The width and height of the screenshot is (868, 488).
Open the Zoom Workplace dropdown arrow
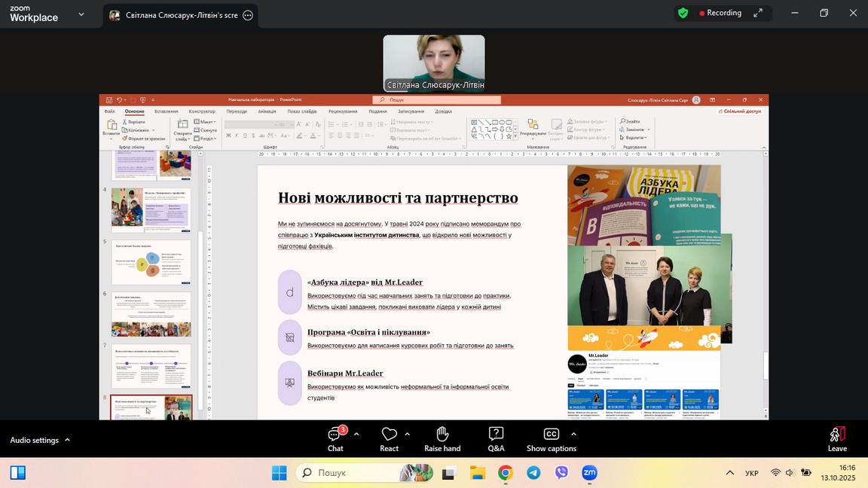pyautogui.click(x=81, y=14)
